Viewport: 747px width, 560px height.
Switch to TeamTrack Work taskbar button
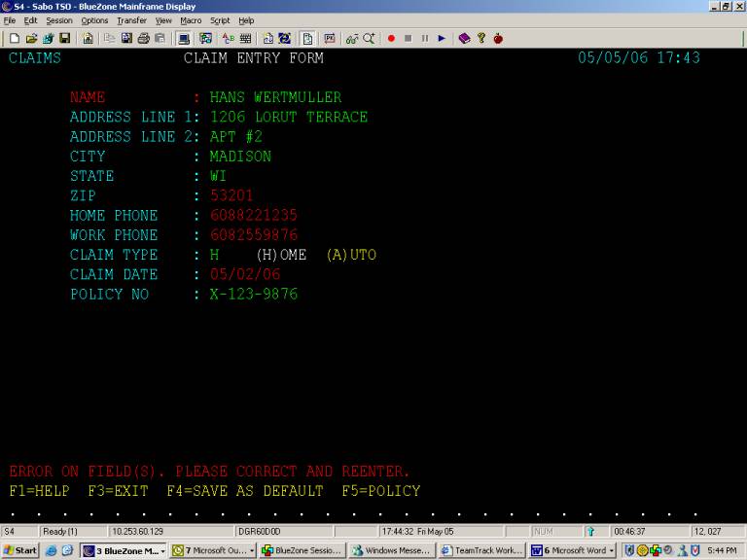coord(481,550)
